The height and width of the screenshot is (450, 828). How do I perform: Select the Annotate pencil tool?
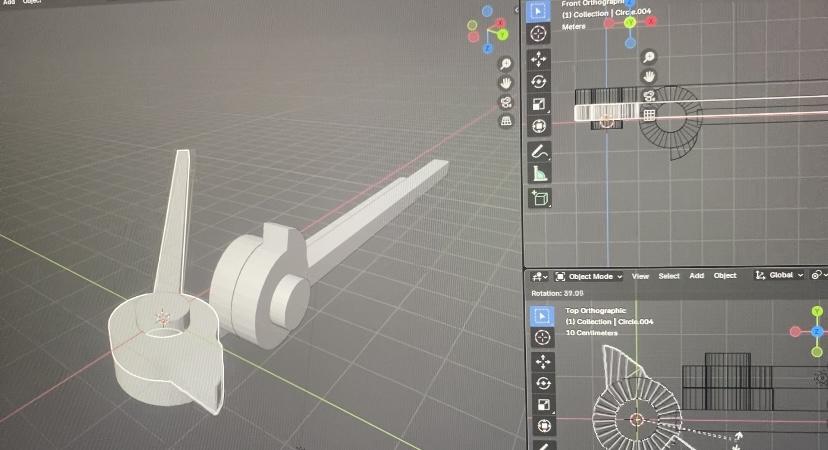pos(539,152)
